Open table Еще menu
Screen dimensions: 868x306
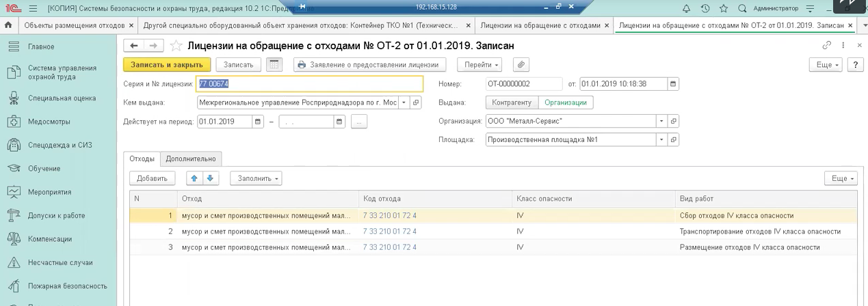tap(840, 178)
